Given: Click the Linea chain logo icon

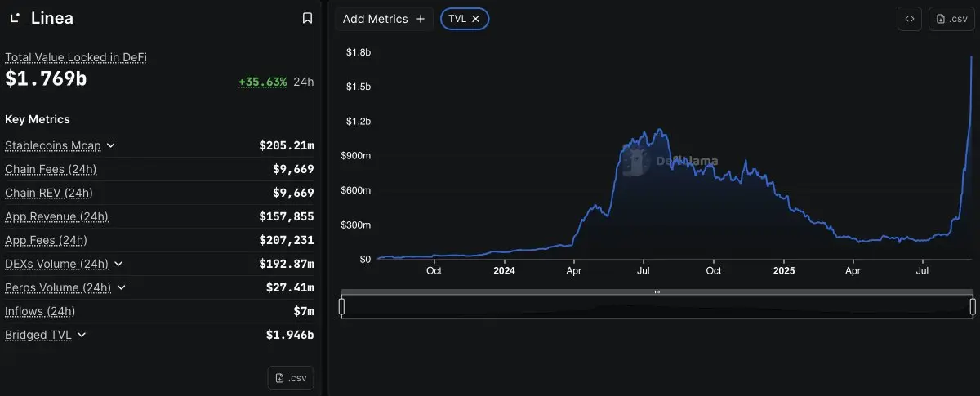Looking at the screenshot, I should point(15,18).
